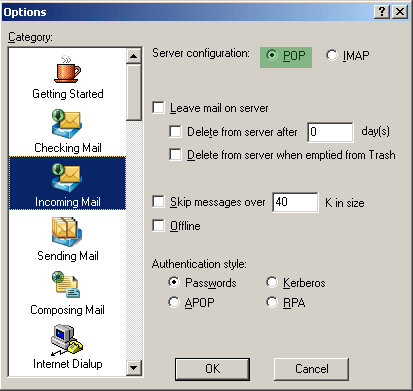Enable Skip messages over size checkbox

pyautogui.click(x=158, y=202)
